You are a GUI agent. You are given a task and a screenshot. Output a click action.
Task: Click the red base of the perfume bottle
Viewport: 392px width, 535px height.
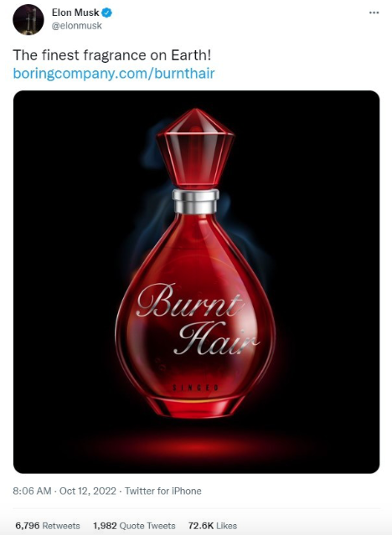click(x=195, y=405)
